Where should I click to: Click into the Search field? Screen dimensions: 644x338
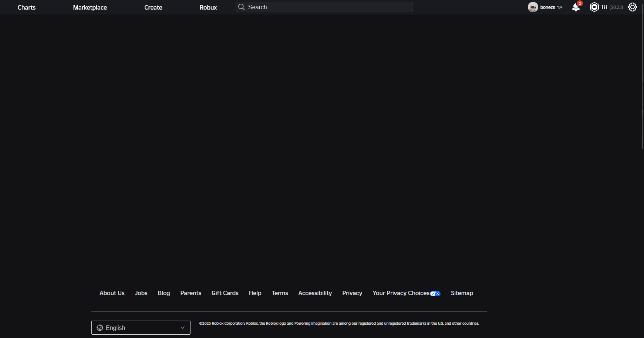324,7
